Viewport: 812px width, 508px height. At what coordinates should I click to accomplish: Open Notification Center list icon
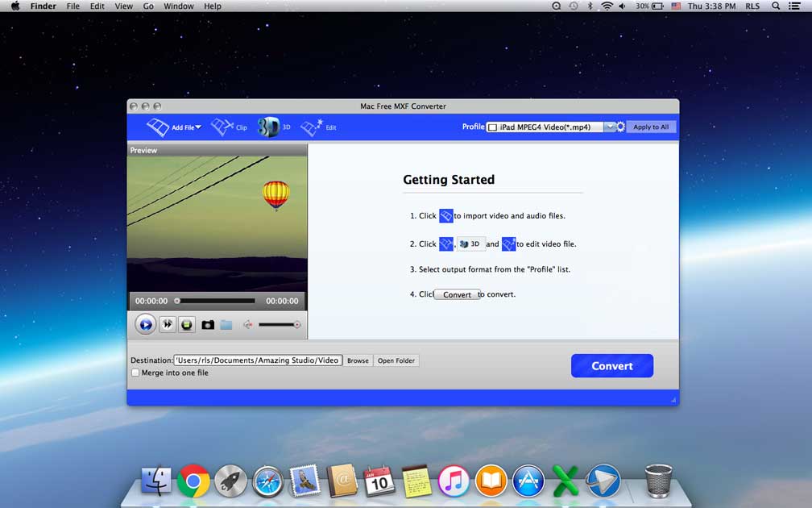click(x=794, y=6)
